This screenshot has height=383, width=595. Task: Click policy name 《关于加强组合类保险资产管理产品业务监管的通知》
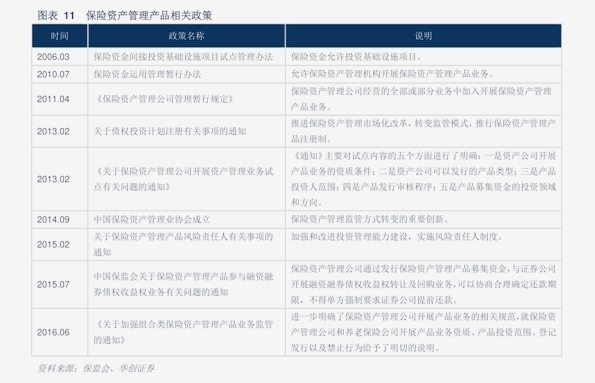(x=183, y=332)
